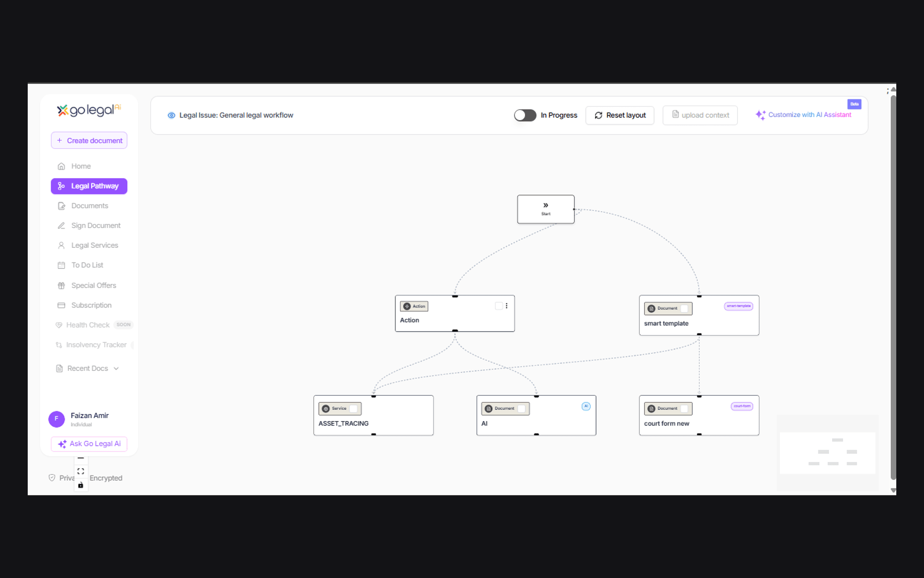Screen dimensions: 924x578
Task: Click the smart-template tag badge
Action: click(x=738, y=306)
